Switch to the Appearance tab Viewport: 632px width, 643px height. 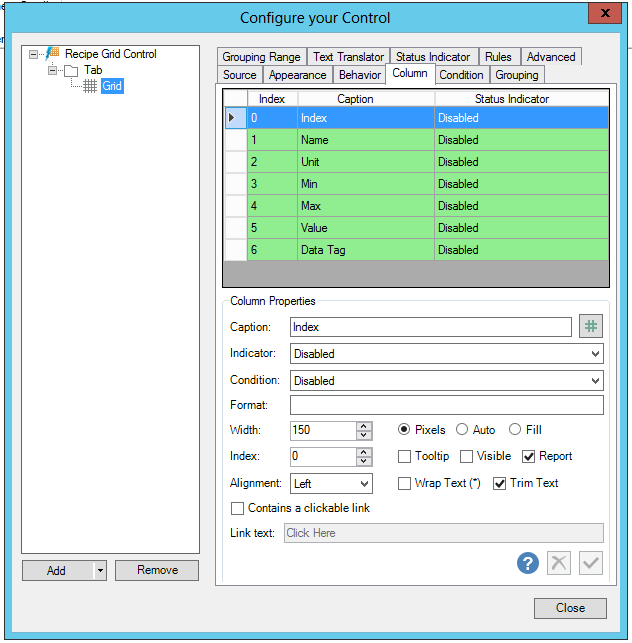tap(297, 75)
